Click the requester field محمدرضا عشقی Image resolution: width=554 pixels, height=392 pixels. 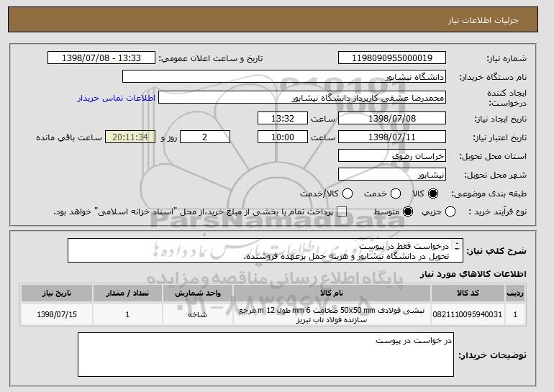click(x=302, y=98)
